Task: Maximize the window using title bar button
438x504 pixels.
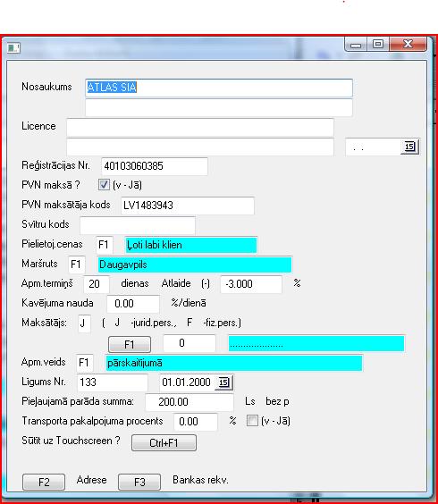Action: coord(378,44)
